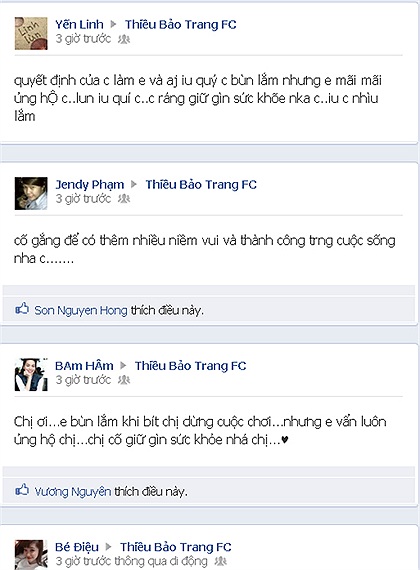420x570 pixels.
Task: Click thumbs-up icon beside Vương Nguyên
Action: coord(22,490)
